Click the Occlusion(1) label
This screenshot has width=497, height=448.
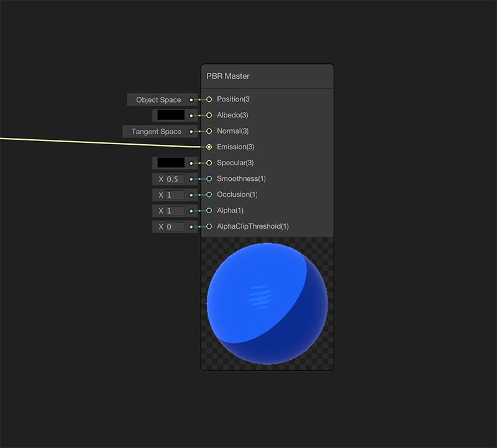237,194
